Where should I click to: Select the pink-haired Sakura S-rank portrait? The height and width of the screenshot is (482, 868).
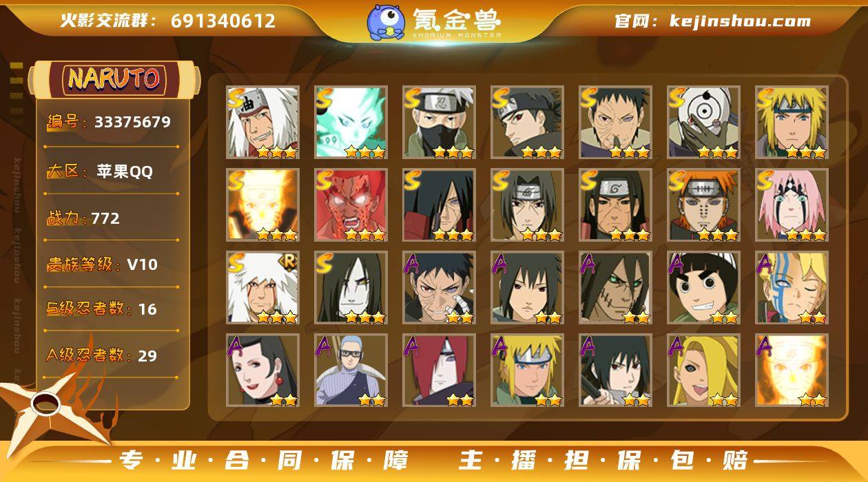tap(792, 205)
